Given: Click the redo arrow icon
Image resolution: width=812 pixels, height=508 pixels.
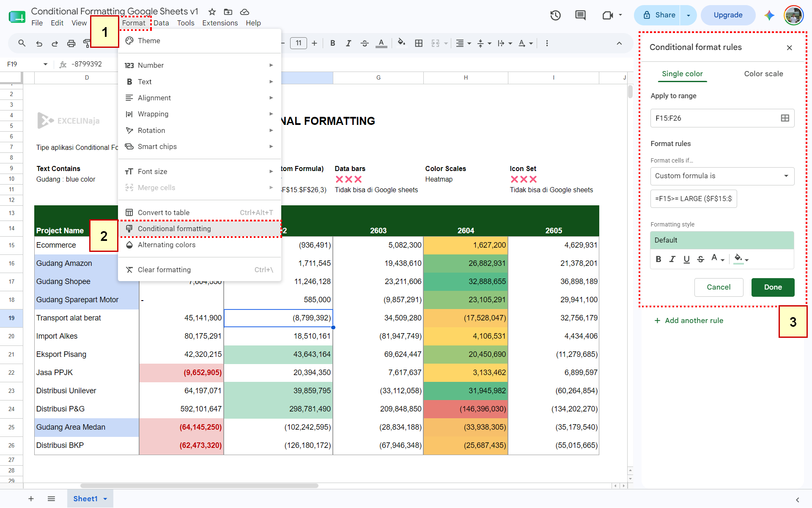Looking at the screenshot, I should click(x=55, y=43).
